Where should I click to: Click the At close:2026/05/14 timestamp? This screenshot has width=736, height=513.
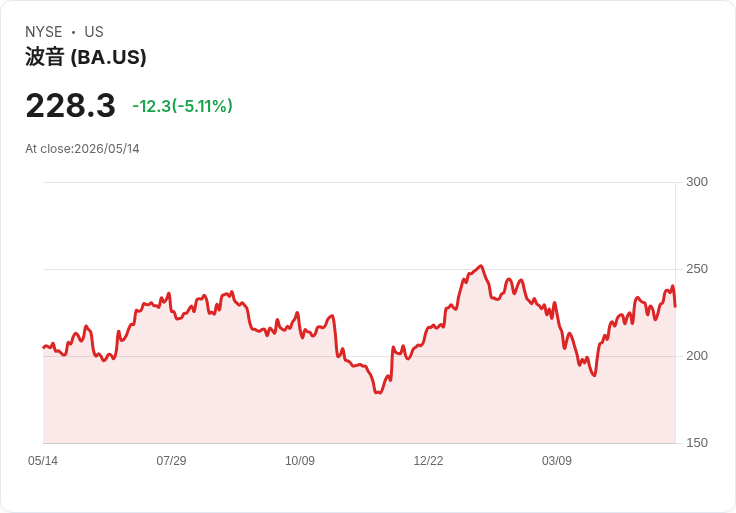82,149
